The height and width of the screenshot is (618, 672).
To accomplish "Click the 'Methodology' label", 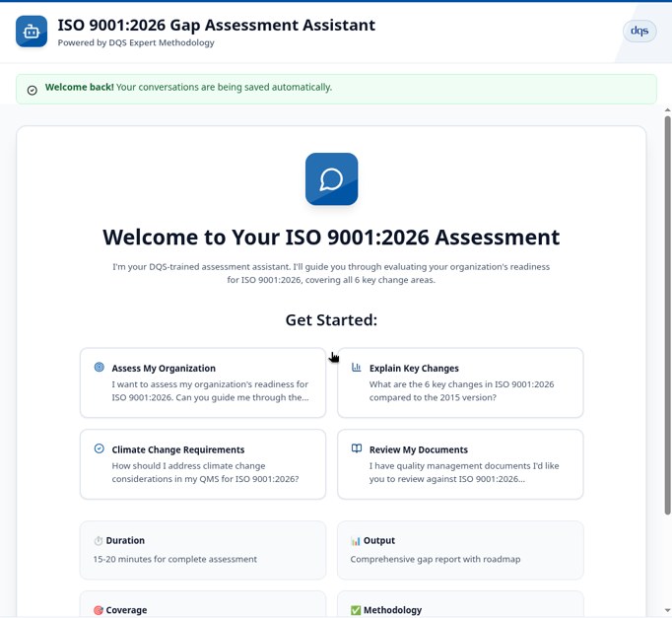I will click(x=392, y=610).
